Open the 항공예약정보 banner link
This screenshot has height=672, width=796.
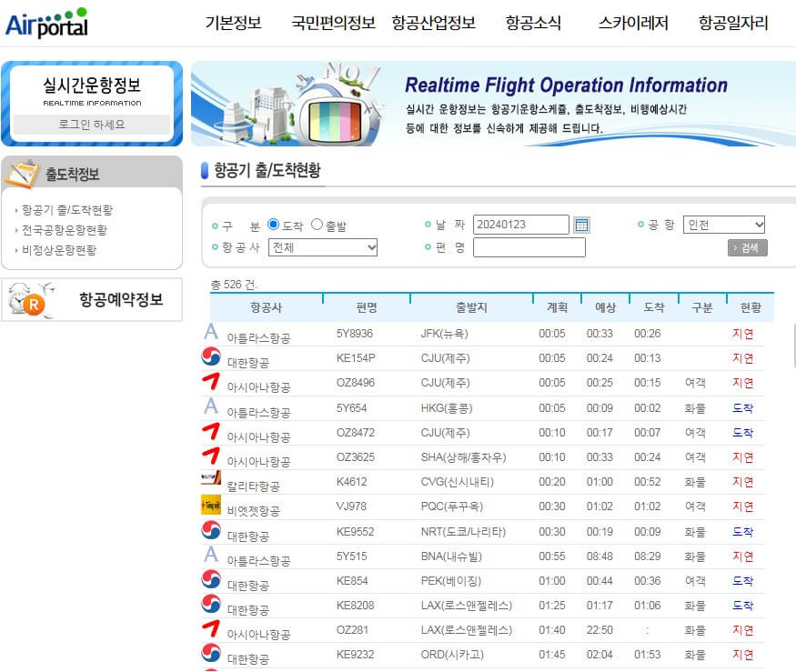click(x=92, y=299)
